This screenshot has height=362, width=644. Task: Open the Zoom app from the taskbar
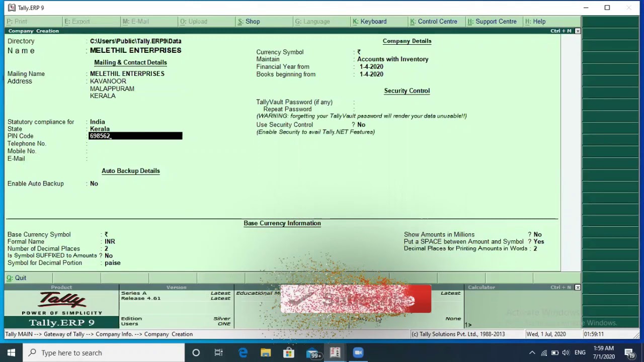click(358, 353)
